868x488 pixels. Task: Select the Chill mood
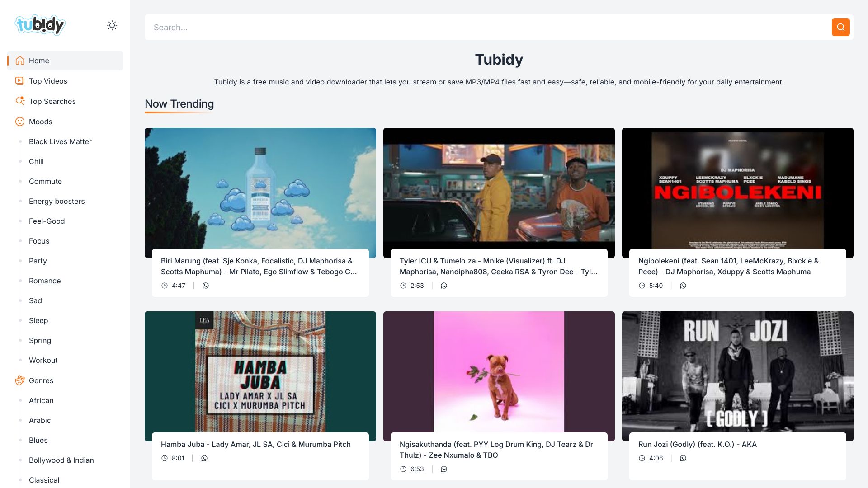point(36,161)
